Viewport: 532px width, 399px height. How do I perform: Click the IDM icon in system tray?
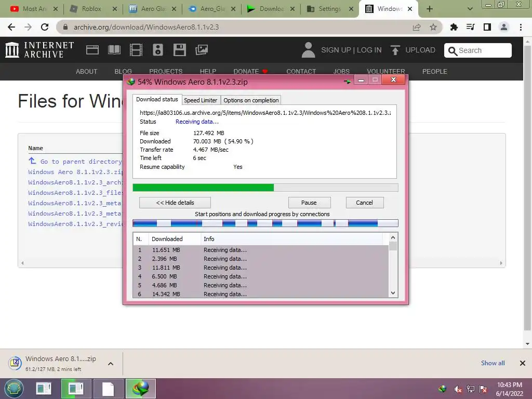click(x=443, y=389)
